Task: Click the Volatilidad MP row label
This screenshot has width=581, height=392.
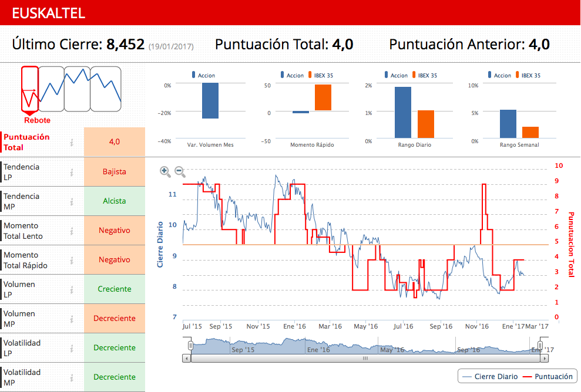Action: pyautogui.click(x=22, y=377)
